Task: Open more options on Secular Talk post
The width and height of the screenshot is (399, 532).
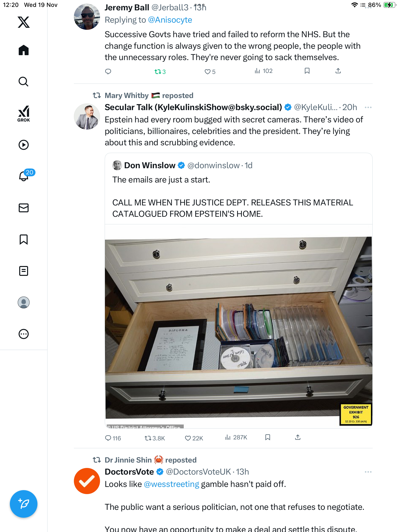Action: tap(368, 107)
